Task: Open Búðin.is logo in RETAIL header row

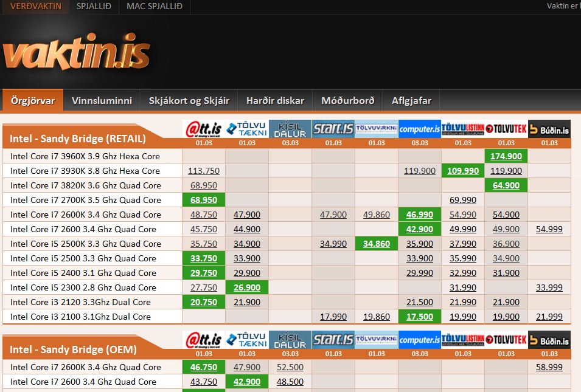Action: 549,129
